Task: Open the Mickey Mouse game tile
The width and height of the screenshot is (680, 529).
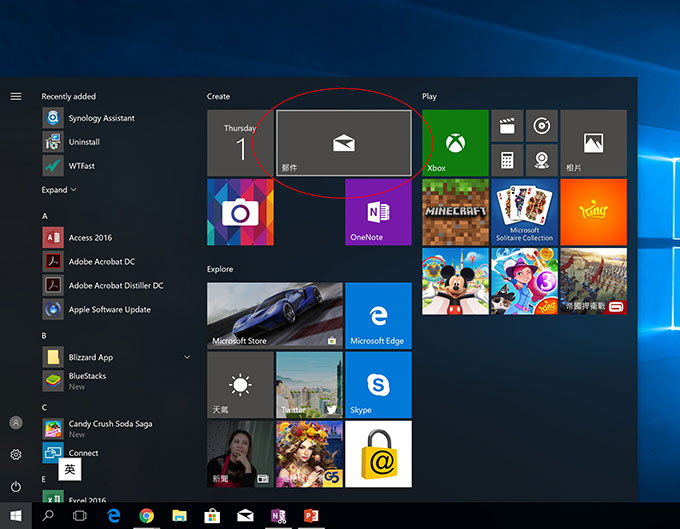Action: (455, 281)
